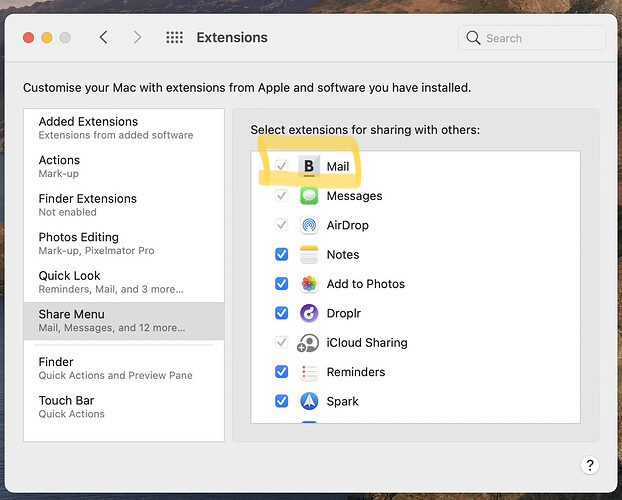The height and width of the screenshot is (500, 622).
Task: Click the Notes app icon
Action: [x=309, y=254]
